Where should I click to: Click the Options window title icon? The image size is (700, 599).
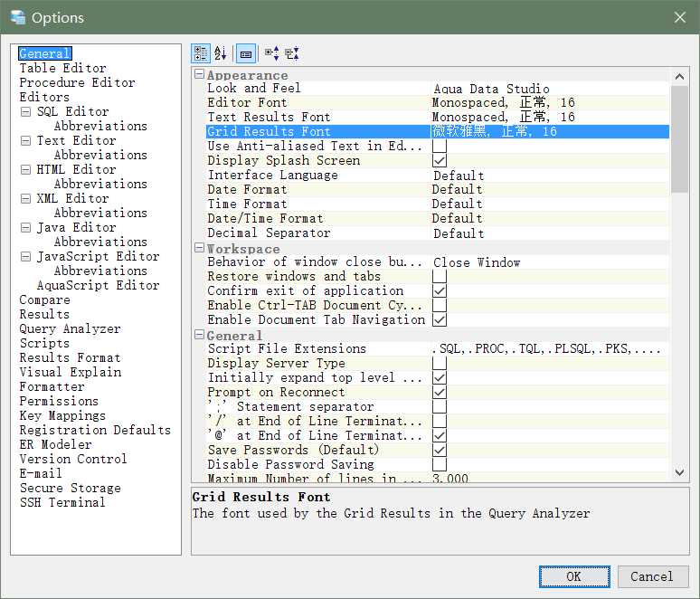point(18,17)
